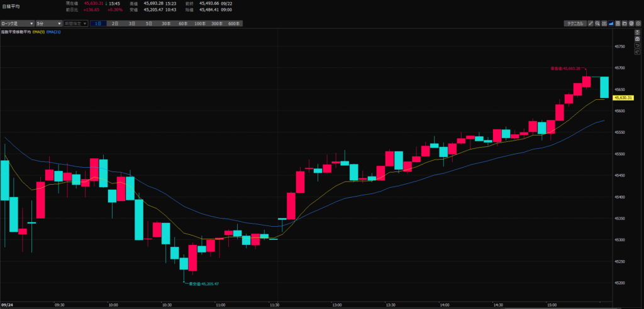The image size is (644, 309).
Task: Click the テクニカル button
Action: (575, 23)
